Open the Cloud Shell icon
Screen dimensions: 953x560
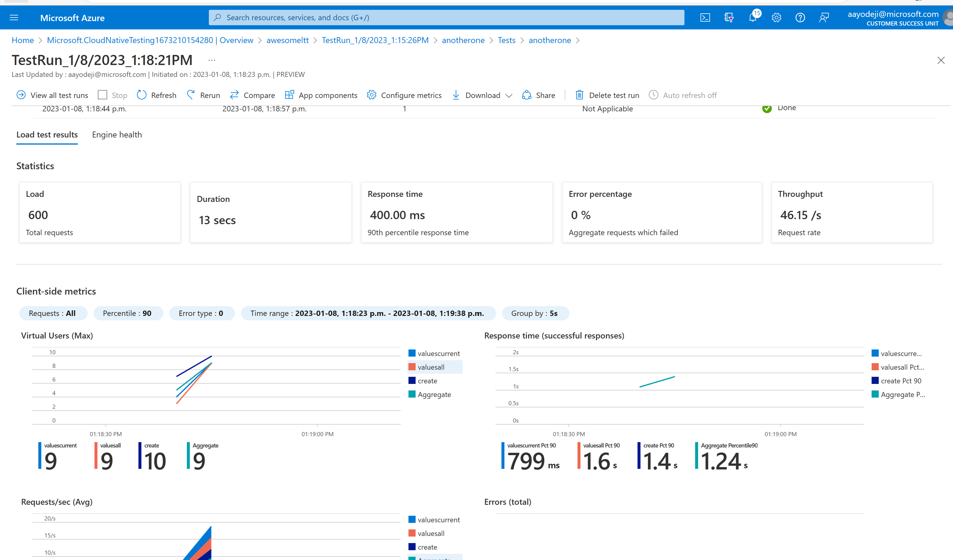pos(705,18)
